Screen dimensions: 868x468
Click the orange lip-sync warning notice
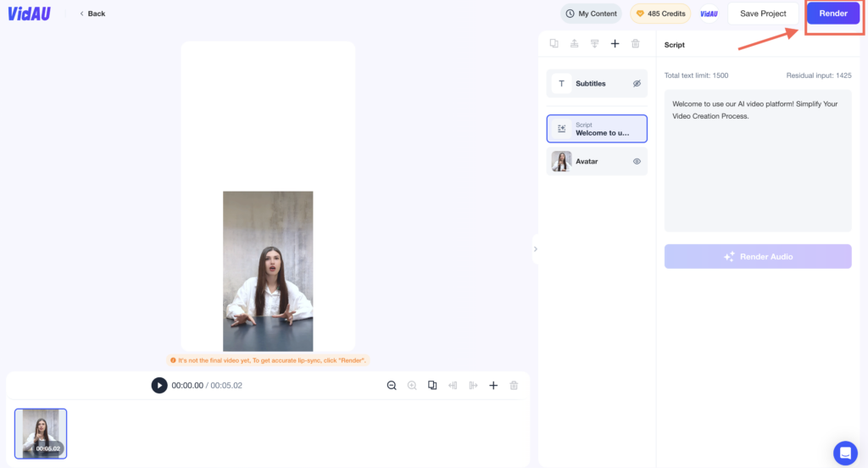(x=268, y=360)
